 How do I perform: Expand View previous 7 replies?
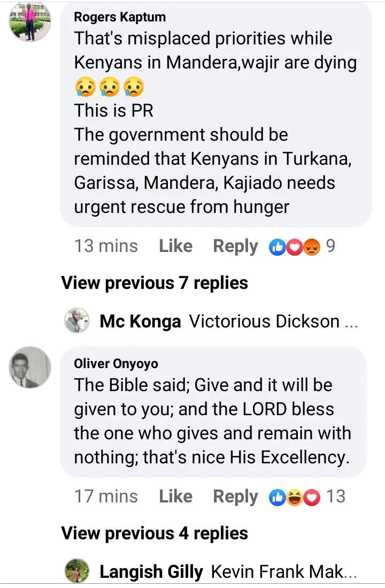point(155,283)
